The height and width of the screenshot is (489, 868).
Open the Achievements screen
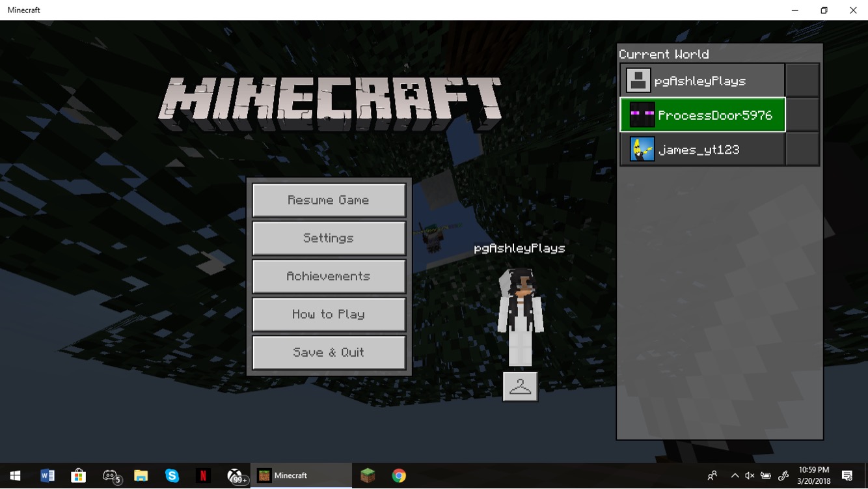[x=329, y=276]
